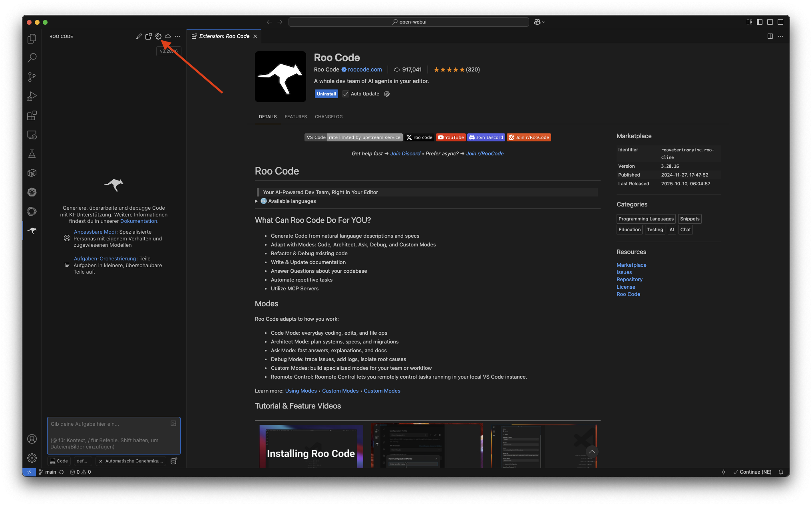Screen dimensions: 812x506
Task: Open the Containers view in the activity bar
Action: [x=32, y=173]
